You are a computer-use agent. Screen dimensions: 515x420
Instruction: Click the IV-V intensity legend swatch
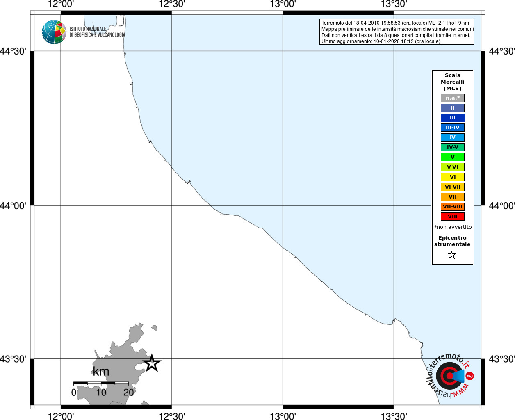[453, 147]
